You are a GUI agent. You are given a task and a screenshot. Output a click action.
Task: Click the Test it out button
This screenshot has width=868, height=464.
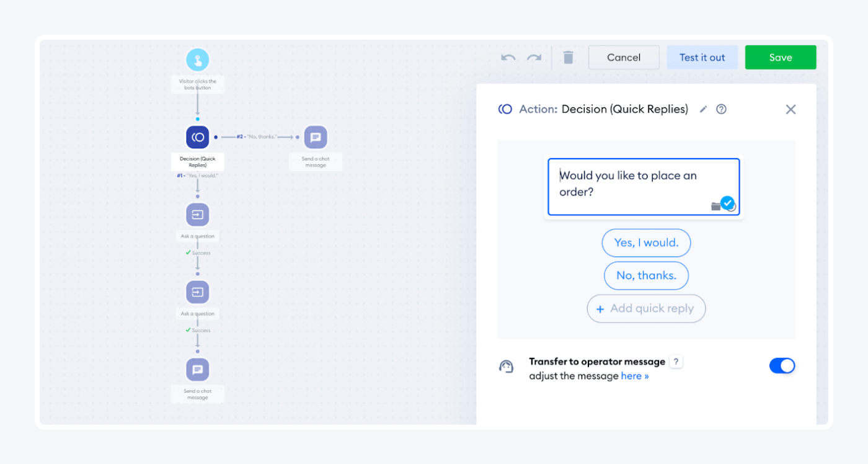pos(702,57)
